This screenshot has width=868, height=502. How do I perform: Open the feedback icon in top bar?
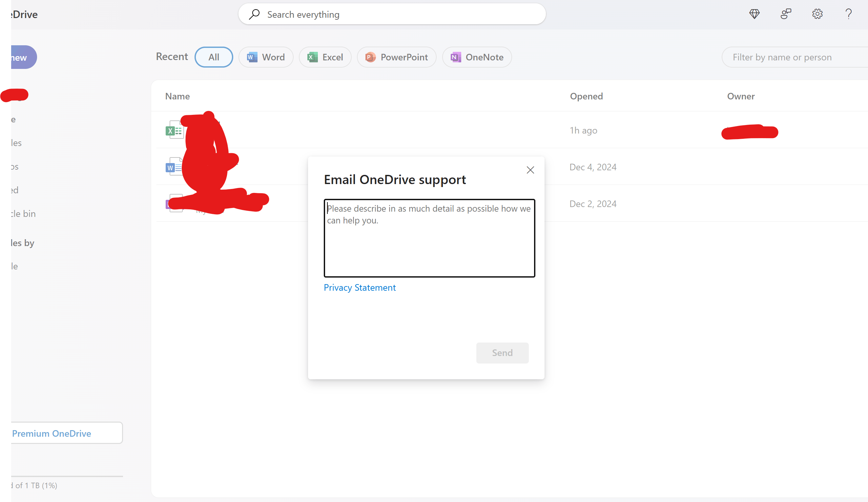click(786, 14)
